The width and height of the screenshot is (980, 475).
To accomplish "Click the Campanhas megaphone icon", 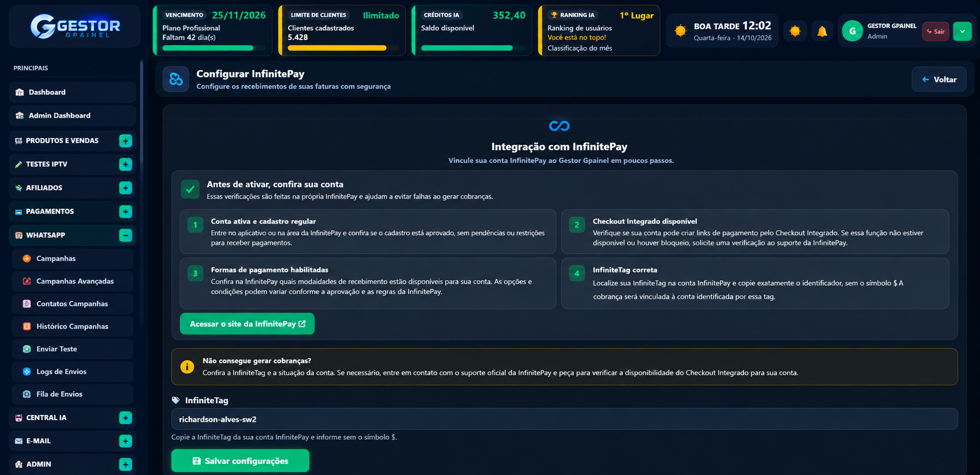I will (27, 258).
